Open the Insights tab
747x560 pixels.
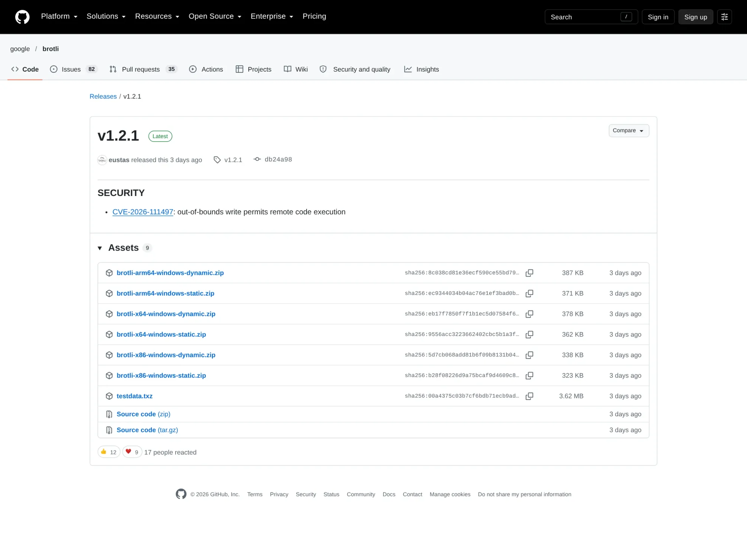(421, 69)
